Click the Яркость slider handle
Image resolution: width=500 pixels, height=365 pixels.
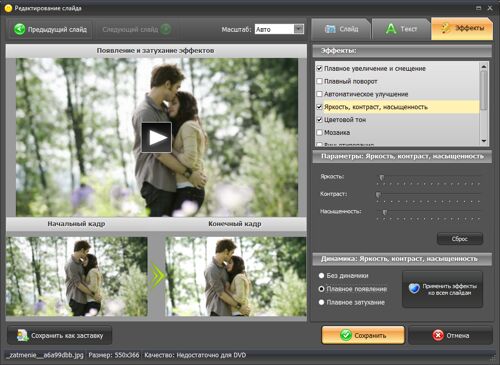coord(382,178)
